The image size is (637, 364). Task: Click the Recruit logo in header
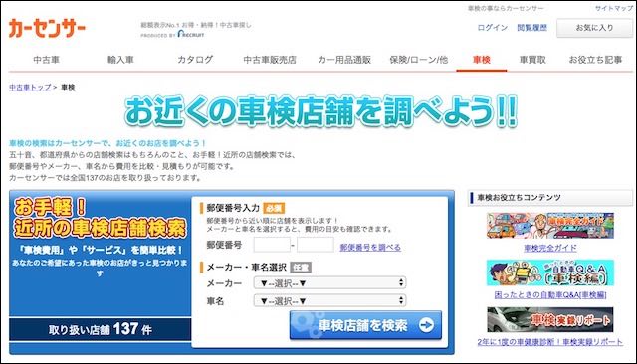pyautogui.click(x=191, y=34)
